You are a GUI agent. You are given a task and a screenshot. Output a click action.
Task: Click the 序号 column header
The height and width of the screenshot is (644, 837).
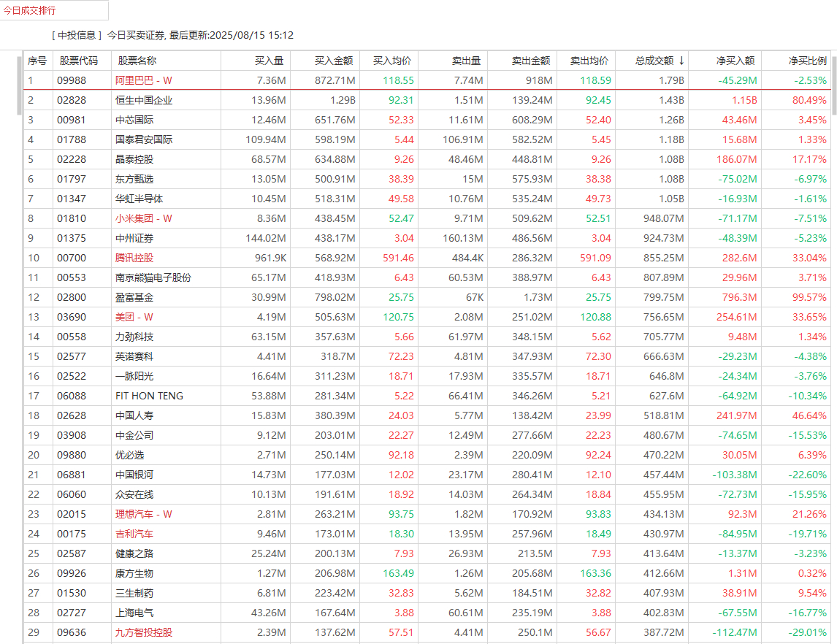coord(37,61)
